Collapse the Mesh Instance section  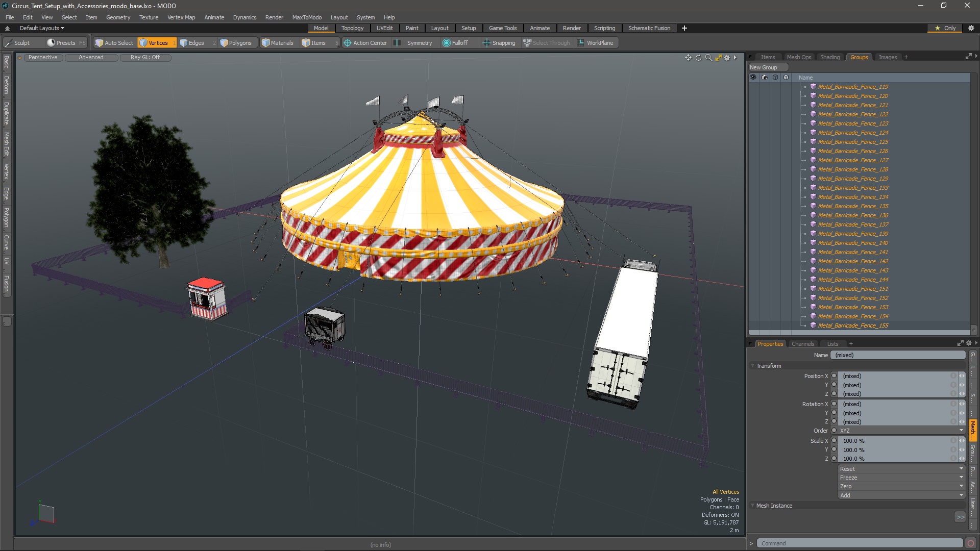tap(753, 506)
